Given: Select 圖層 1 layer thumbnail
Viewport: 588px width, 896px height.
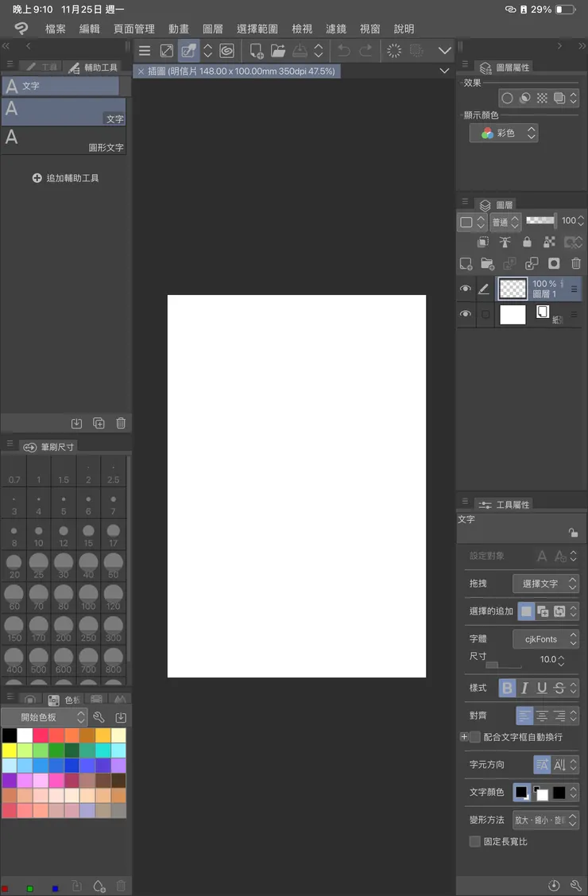Looking at the screenshot, I should pos(513,289).
